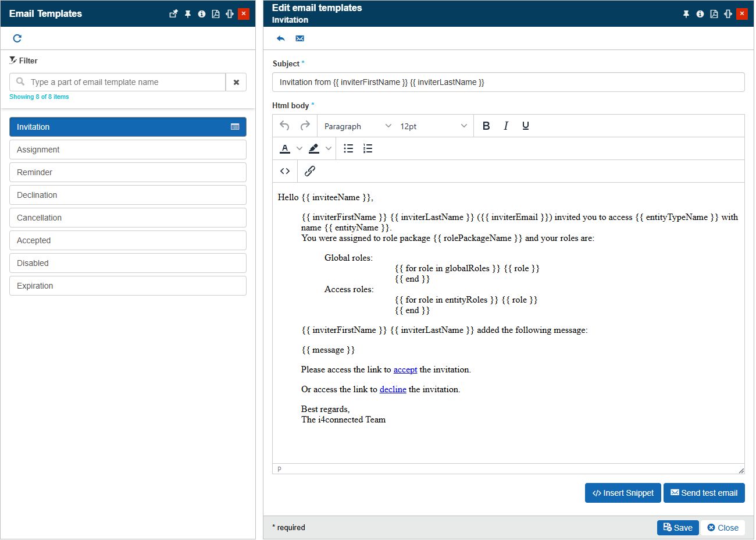
Task: Toggle bold formatting
Action: pyautogui.click(x=486, y=126)
